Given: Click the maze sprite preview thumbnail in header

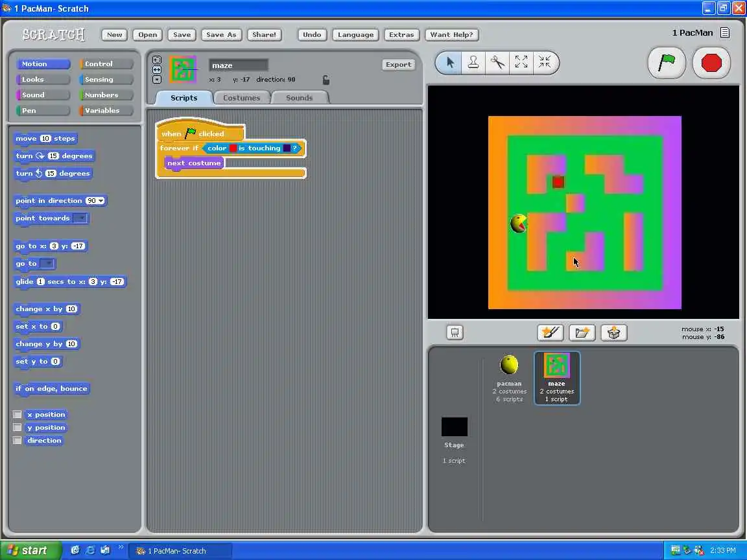Looking at the screenshot, I should (x=183, y=69).
